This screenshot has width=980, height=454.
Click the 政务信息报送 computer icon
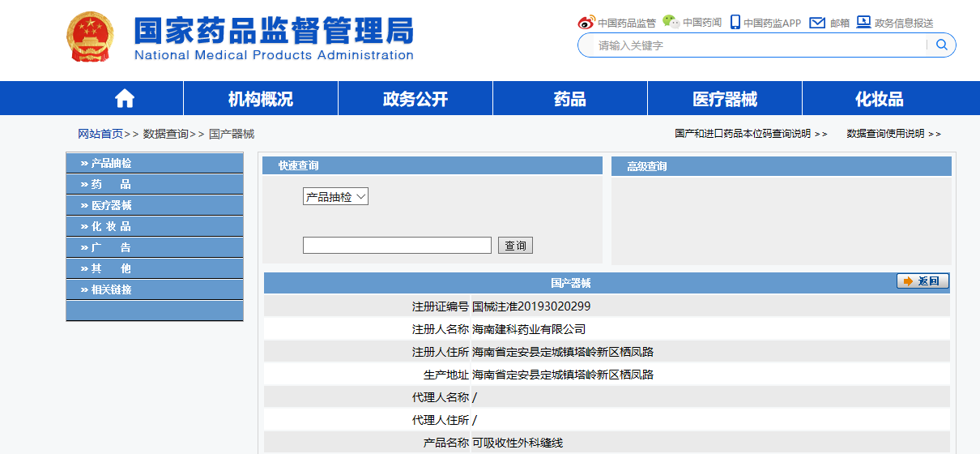863,22
